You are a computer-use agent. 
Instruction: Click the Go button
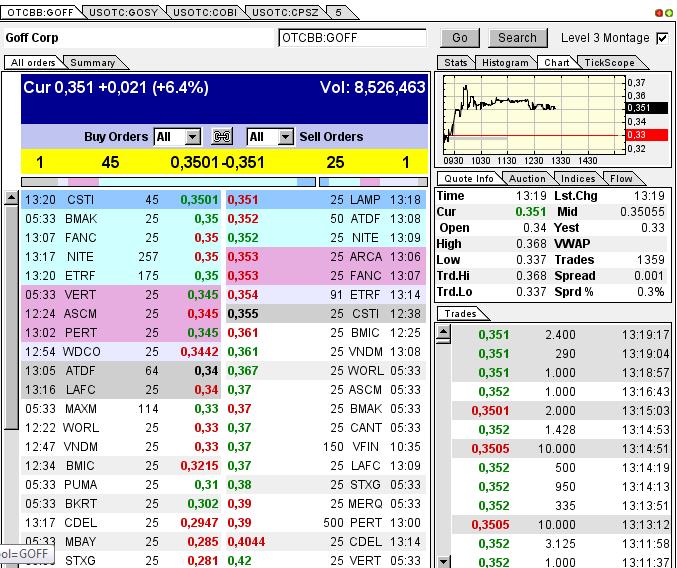(460, 38)
